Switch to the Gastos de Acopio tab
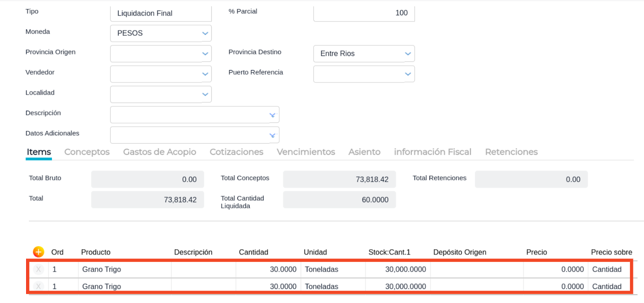The height and width of the screenshot is (303, 644). pos(159,152)
